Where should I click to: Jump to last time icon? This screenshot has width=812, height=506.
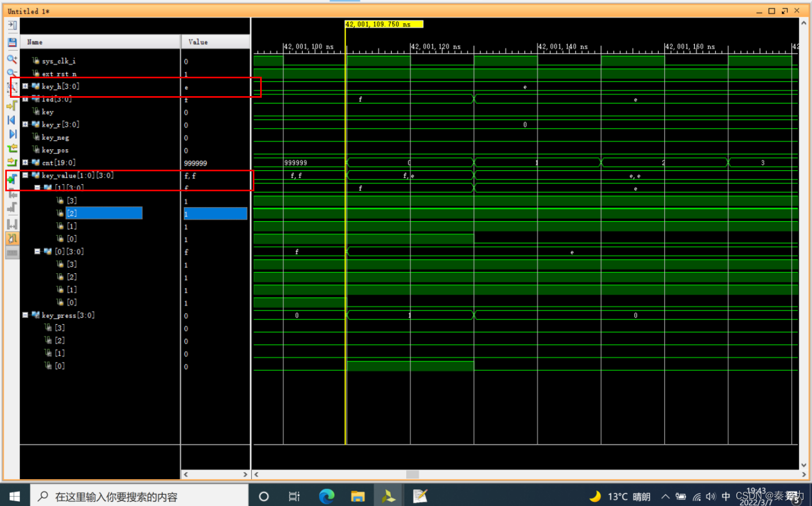click(x=12, y=134)
